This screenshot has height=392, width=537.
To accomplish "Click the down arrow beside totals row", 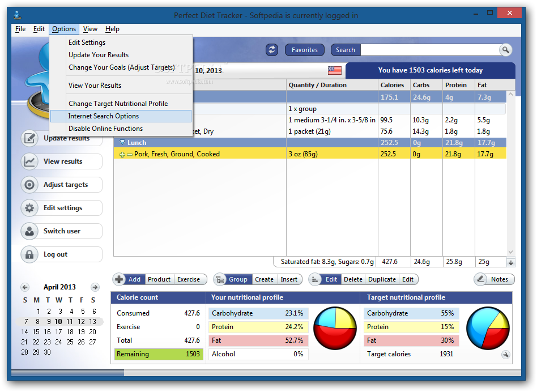I will (x=510, y=263).
